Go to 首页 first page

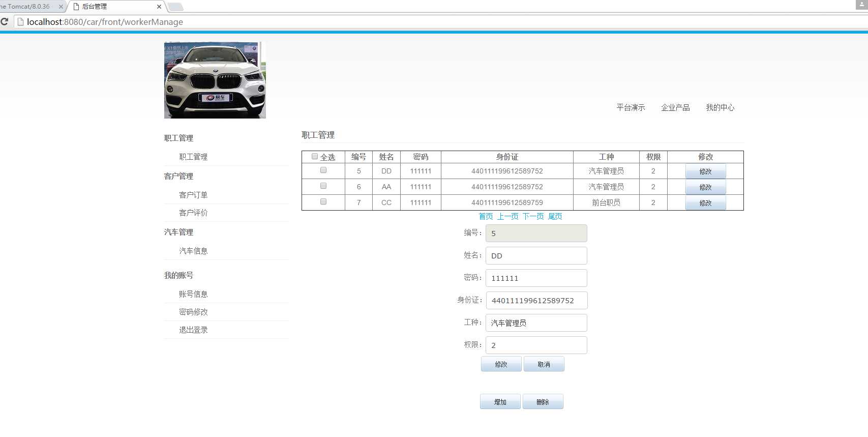(x=486, y=216)
